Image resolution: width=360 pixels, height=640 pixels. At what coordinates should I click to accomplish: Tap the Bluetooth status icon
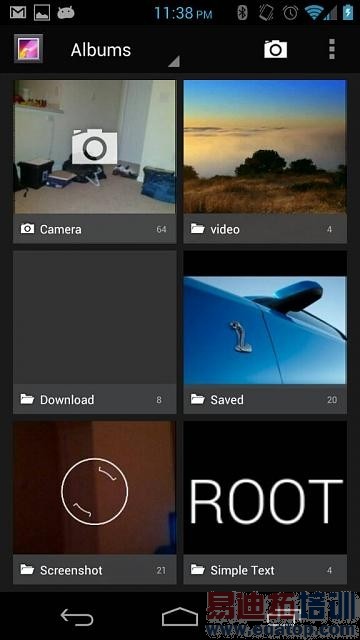pyautogui.click(x=242, y=13)
